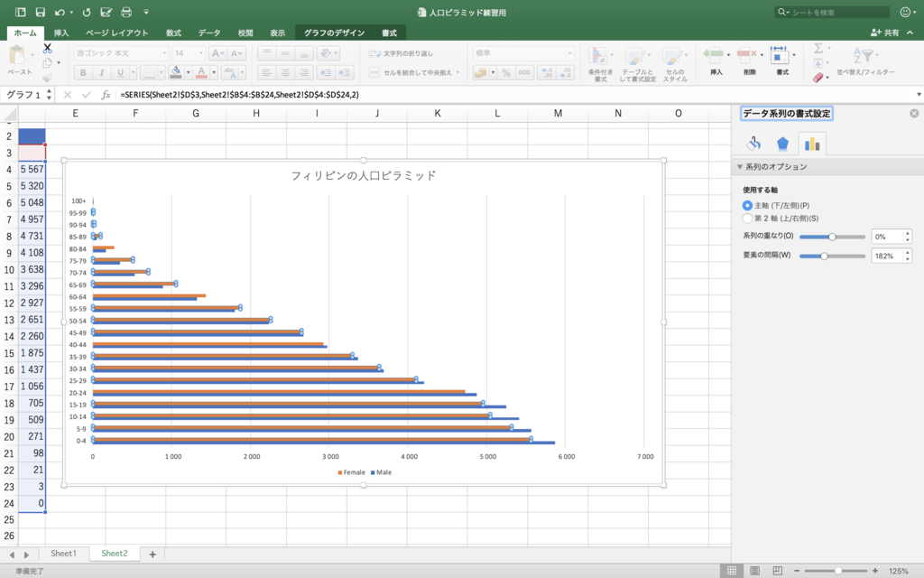Open the font color dropdown arrow
924x578 pixels.
coord(213,72)
